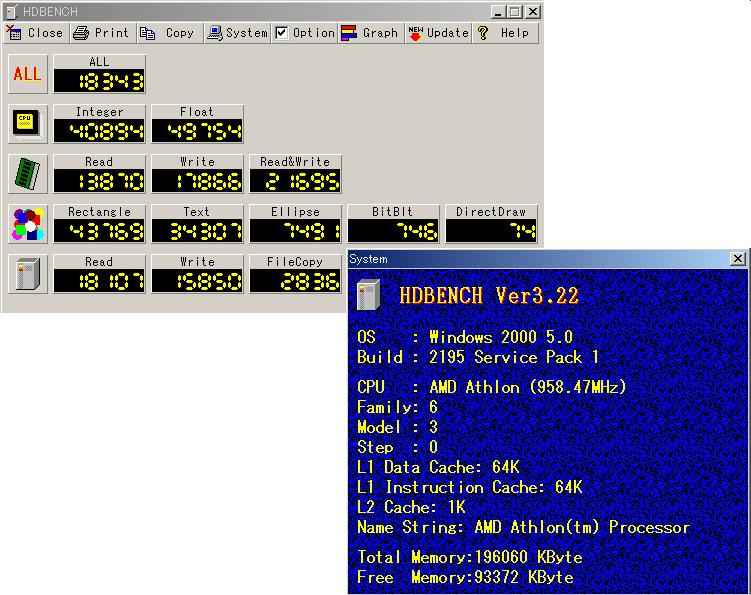Click the Rectangle score 43769
This screenshot has width=751, height=595.
(100, 231)
